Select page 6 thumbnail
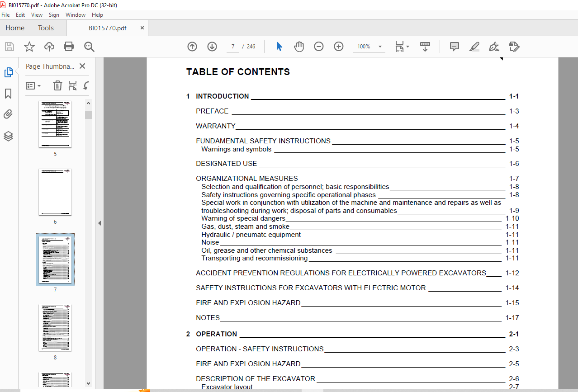This screenshot has width=578, height=392. 55,192
